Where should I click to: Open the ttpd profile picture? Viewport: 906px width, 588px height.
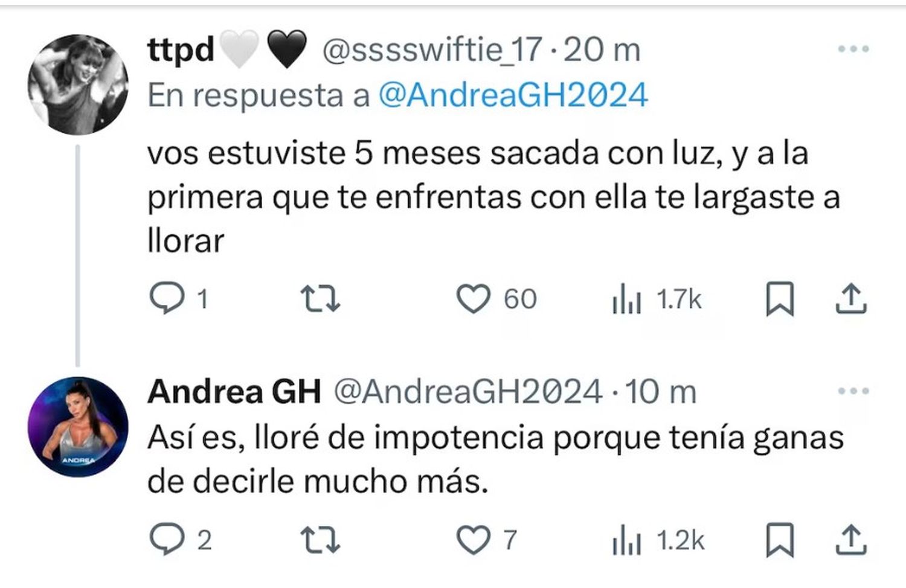[x=78, y=84]
